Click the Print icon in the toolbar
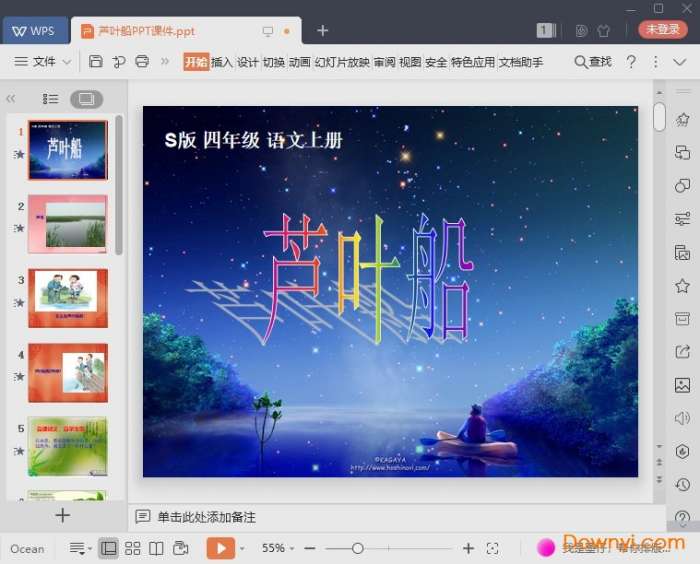The width and height of the screenshot is (700, 564). pos(142,62)
